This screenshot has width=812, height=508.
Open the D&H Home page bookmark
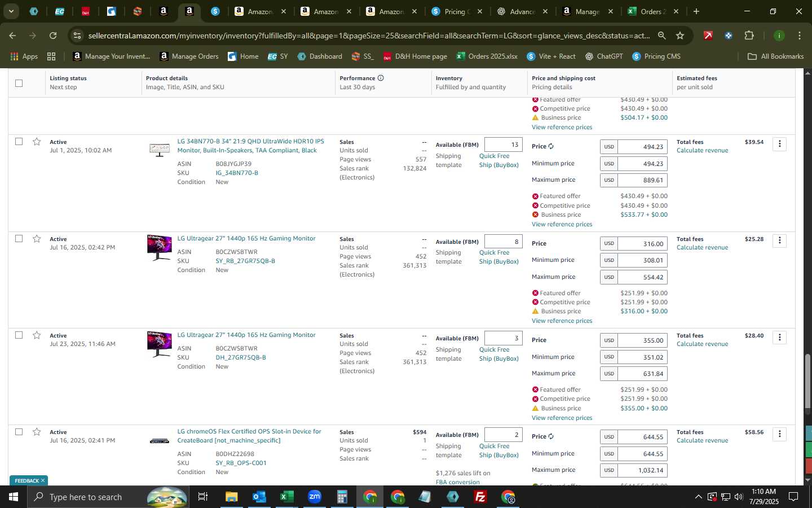(x=415, y=56)
